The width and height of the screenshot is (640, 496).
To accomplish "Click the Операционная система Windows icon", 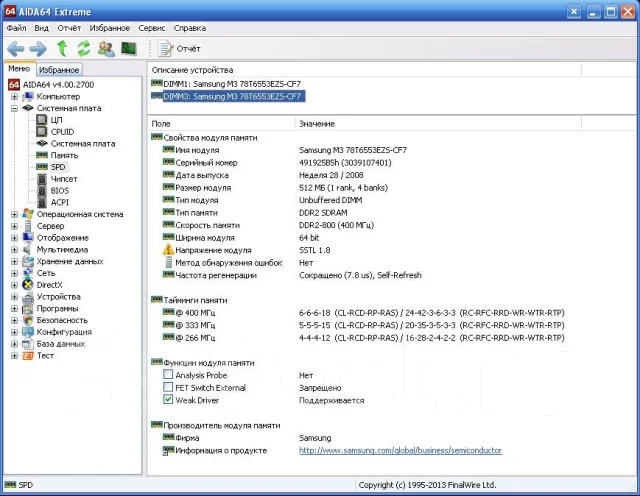I will [x=28, y=214].
